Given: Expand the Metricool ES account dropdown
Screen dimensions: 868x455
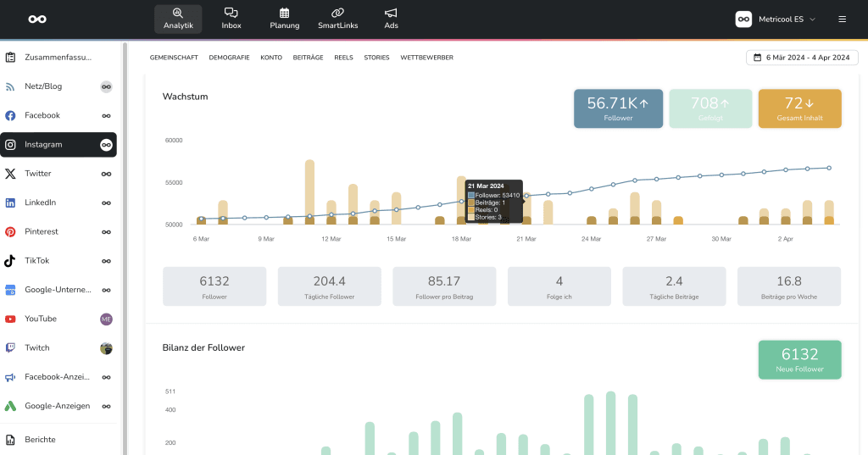Looking at the screenshot, I should click(x=776, y=19).
